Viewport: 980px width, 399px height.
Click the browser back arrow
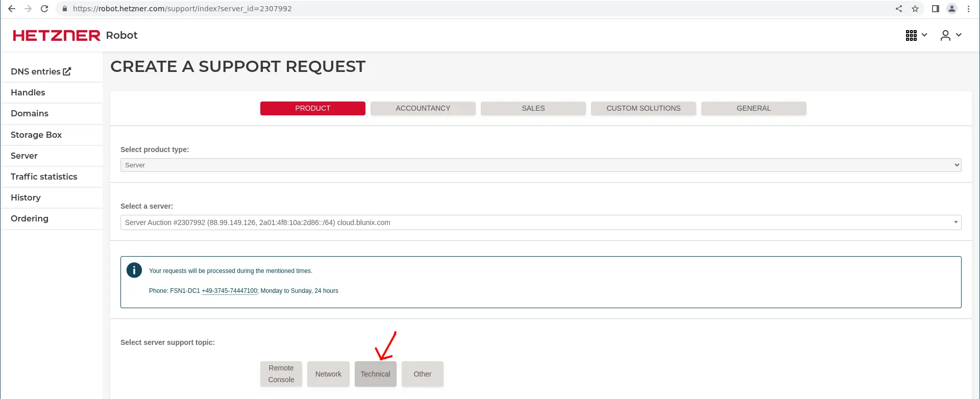coord(12,9)
